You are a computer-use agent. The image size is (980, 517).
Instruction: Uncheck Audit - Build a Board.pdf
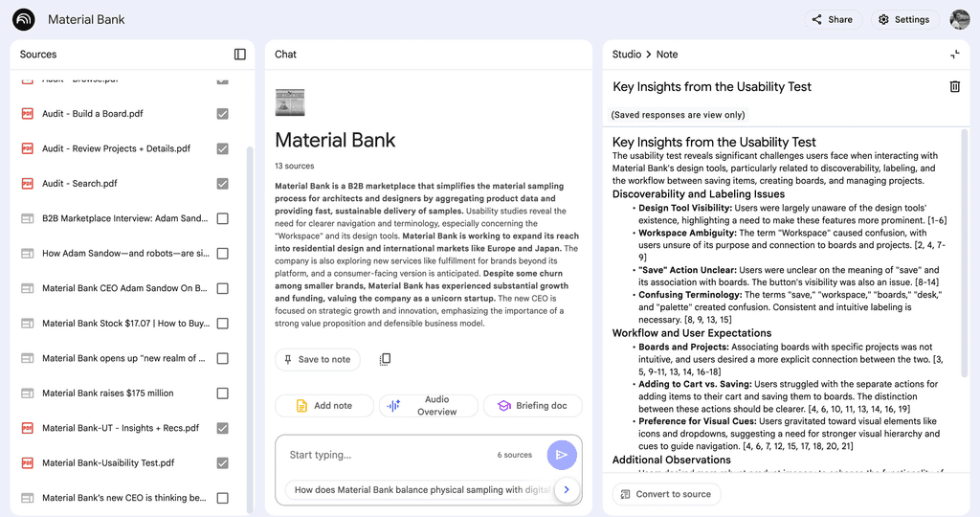point(222,114)
